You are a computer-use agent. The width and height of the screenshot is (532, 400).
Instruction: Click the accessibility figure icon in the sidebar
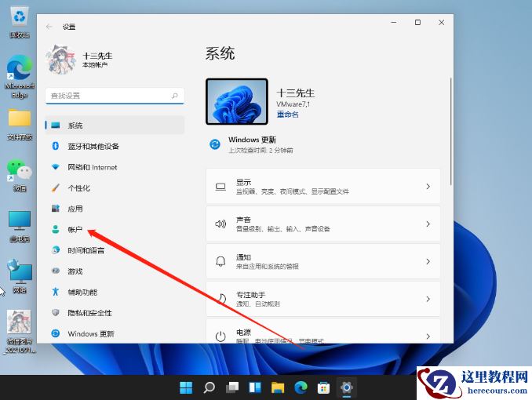(x=56, y=292)
